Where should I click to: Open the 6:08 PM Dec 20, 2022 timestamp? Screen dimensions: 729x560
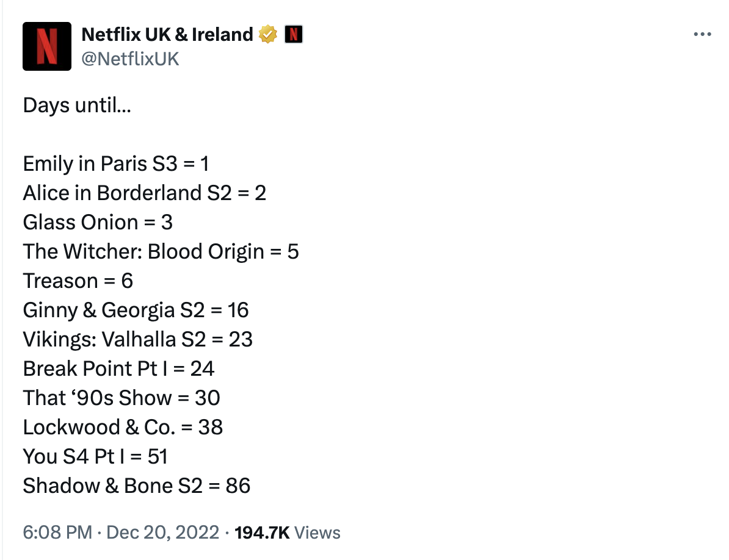tap(121, 533)
